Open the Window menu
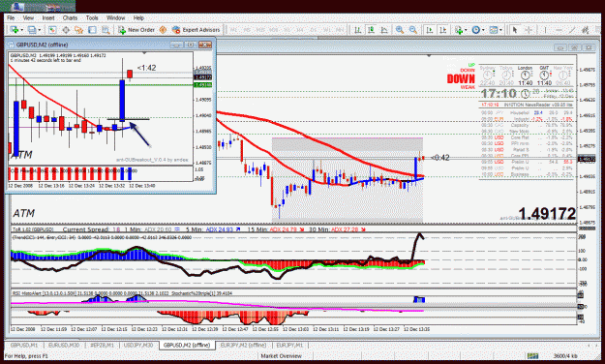The image size is (605, 364). 115,17
